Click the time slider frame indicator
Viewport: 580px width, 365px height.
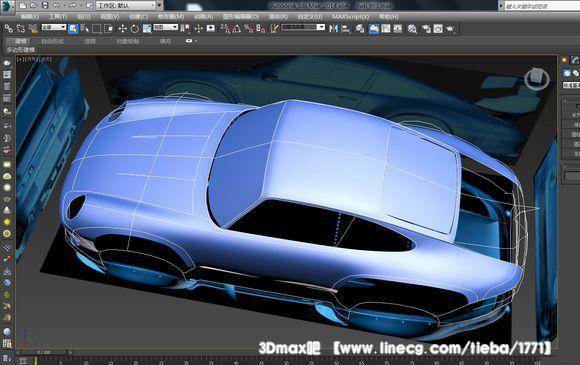(x=44, y=352)
